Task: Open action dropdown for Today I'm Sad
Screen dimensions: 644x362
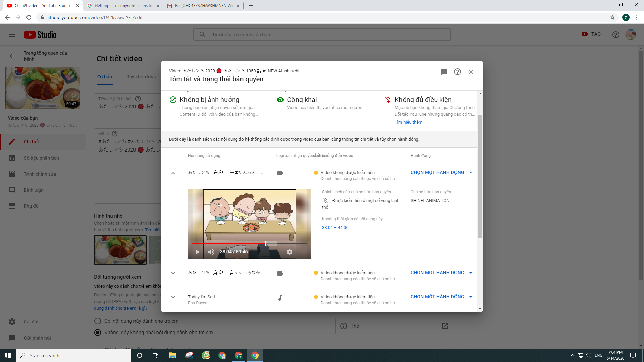Action: coord(441,297)
